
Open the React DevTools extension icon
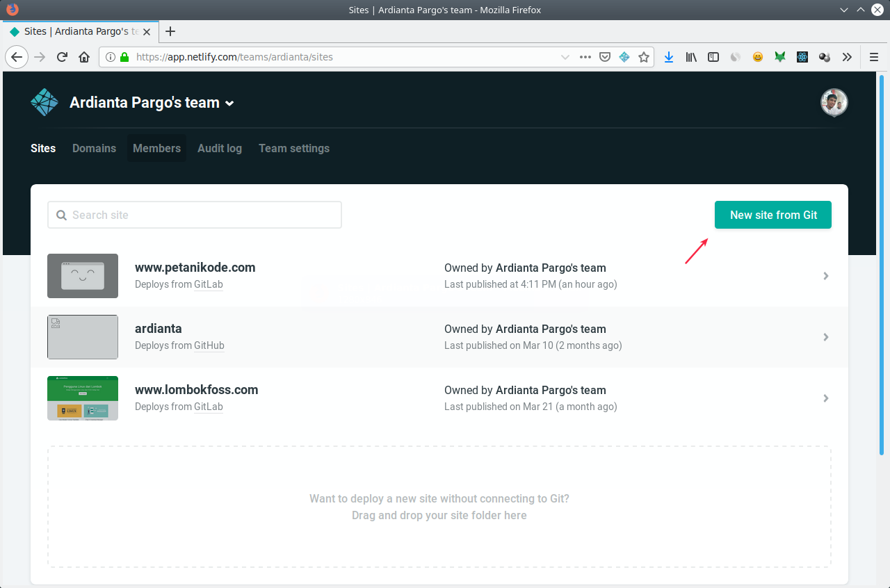tap(802, 57)
